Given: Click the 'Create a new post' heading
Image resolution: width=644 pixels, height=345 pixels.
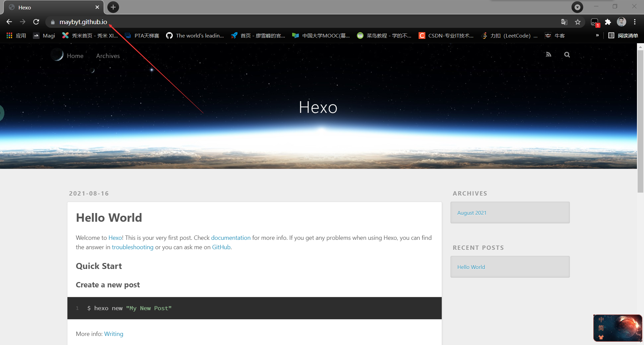Looking at the screenshot, I should 108,285.
